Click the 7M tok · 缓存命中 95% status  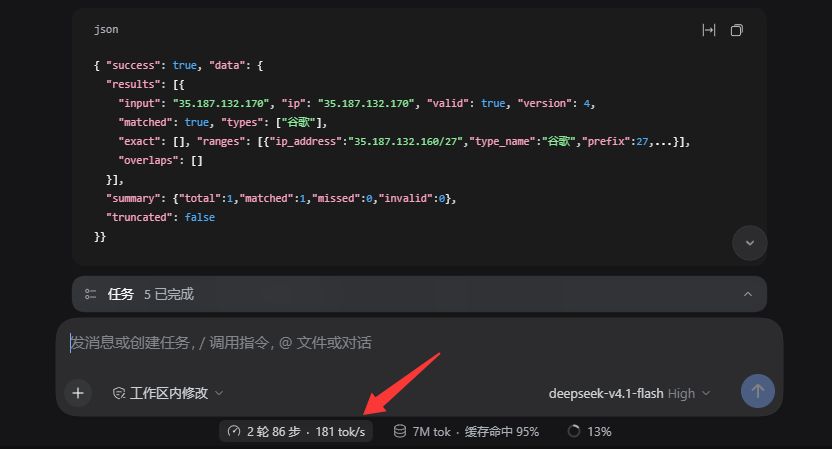[x=466, y=431]
